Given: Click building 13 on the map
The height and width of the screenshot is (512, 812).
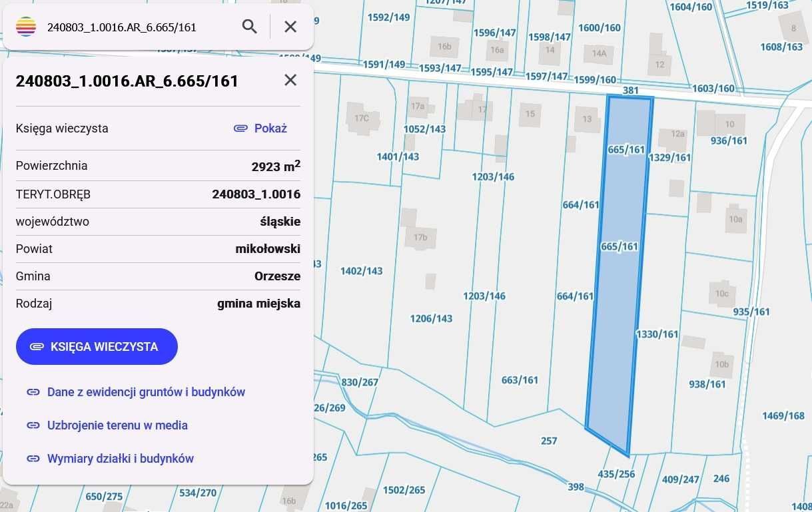Looking at the screenshot, I should 587,119.
